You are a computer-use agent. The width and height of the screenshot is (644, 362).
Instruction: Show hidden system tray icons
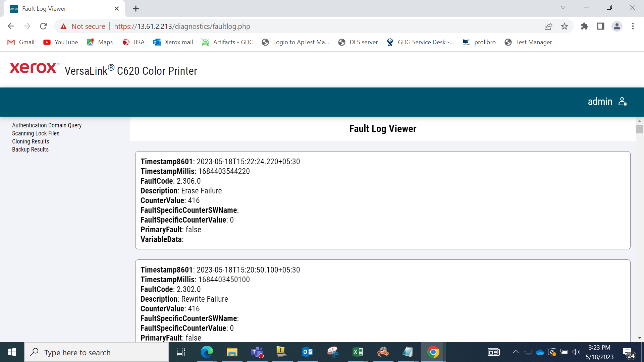click(516, 352)
